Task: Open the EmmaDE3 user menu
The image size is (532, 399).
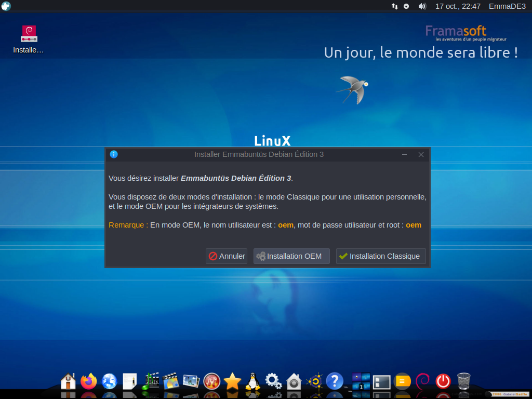Action: pyautogui.click(x=507, y=6)
